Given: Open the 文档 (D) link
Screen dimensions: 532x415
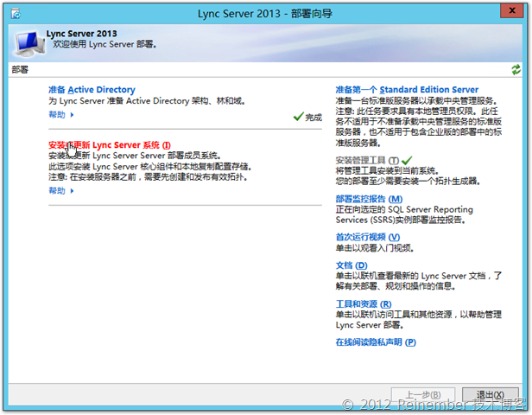Looking at the screenshot, I should pyautogui.click(x=351, y=265).
